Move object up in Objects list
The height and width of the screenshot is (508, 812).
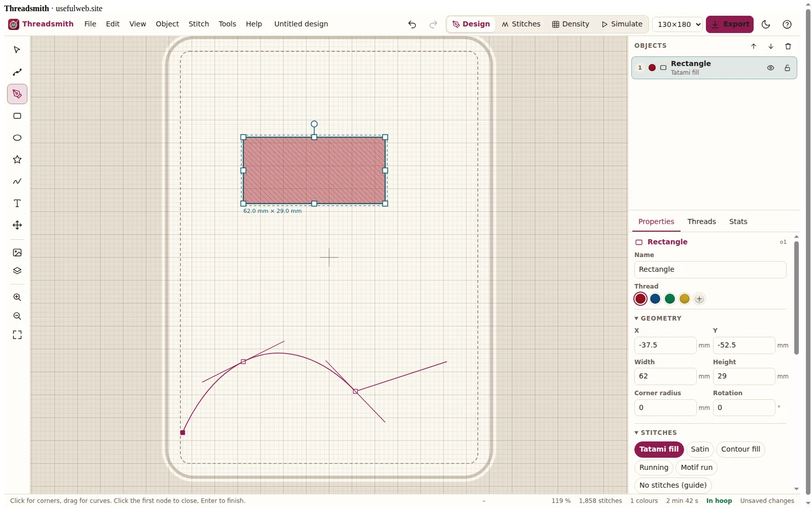754,46
